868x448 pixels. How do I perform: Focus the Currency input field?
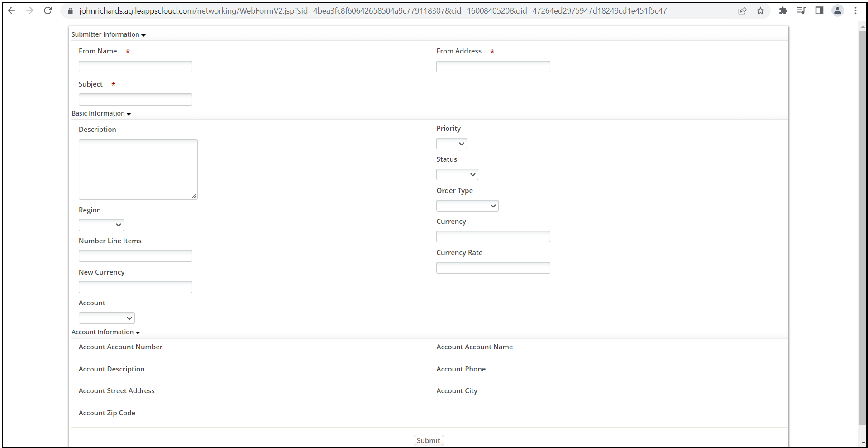pyautogui.click(x=493, y=236)
